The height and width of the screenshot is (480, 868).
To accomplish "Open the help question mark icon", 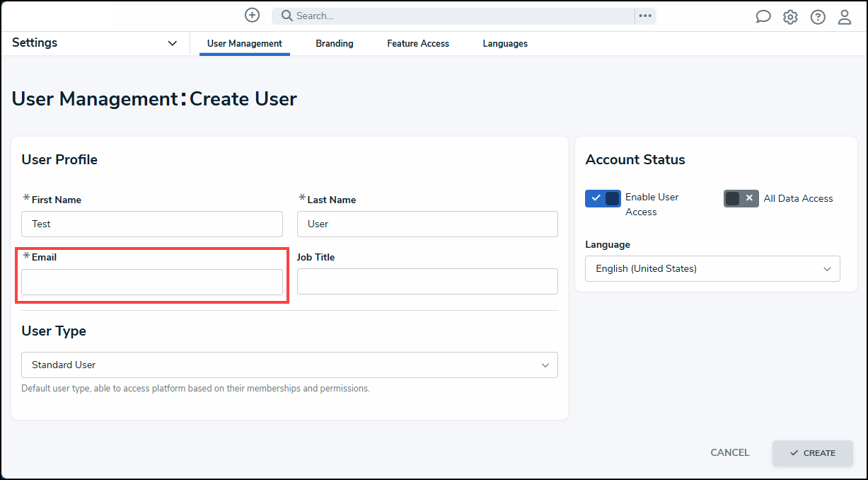I will [x=818, y=17].
